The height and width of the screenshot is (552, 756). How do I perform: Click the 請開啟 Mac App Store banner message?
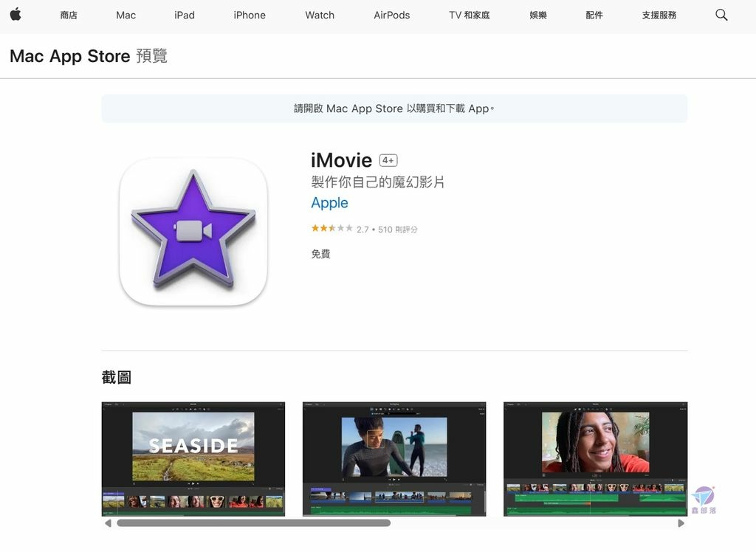pyautogui.click(x=394, y=108)
